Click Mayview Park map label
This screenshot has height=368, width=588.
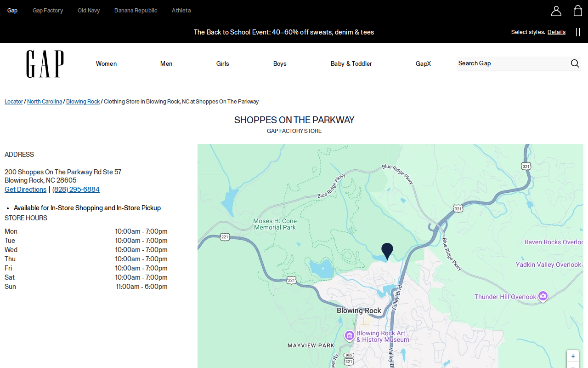click(311, 345)
